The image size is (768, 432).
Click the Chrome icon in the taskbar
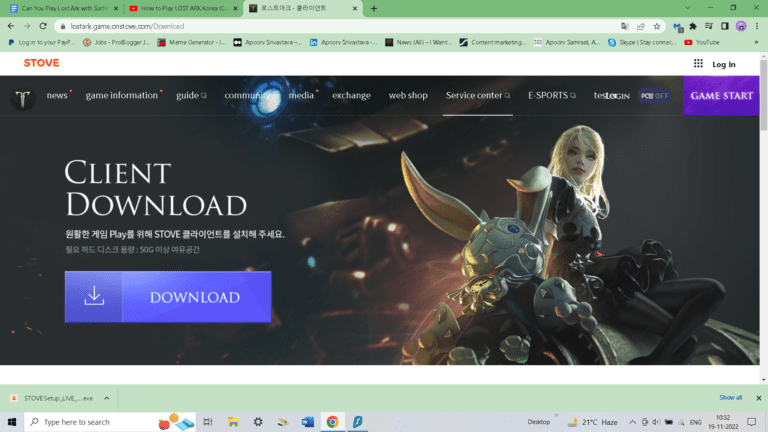tap(333, 422)
